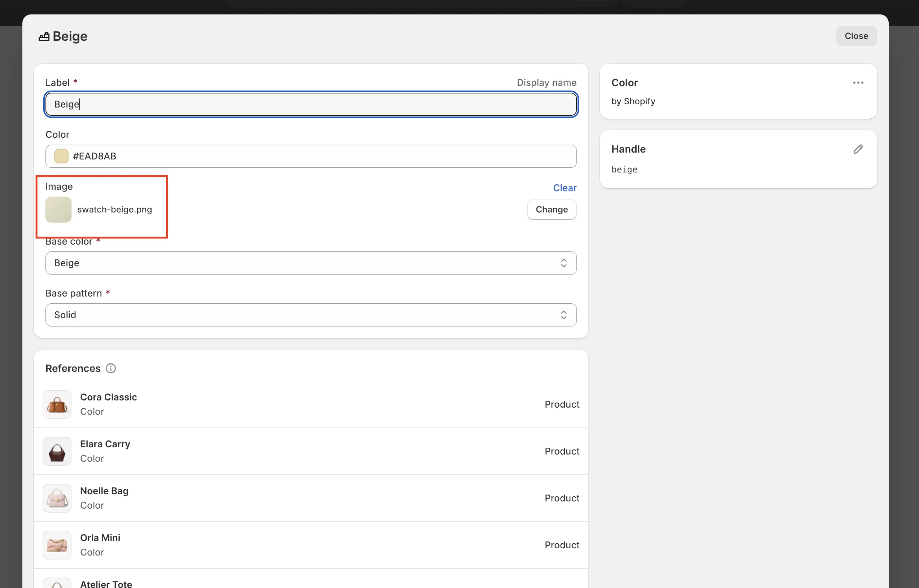Click the Cora Classic product thumbnail
The image size is (919, 588).
[x=57, y=404]
